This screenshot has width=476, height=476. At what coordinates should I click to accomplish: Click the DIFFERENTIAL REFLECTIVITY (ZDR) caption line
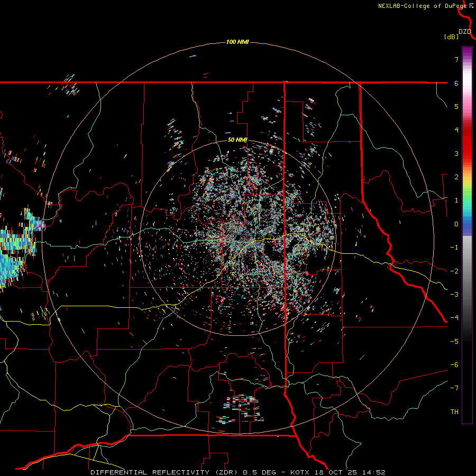237,472
